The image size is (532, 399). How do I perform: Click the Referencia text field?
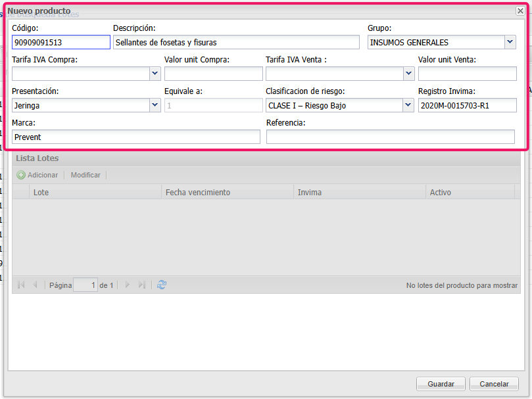point(390,137)
